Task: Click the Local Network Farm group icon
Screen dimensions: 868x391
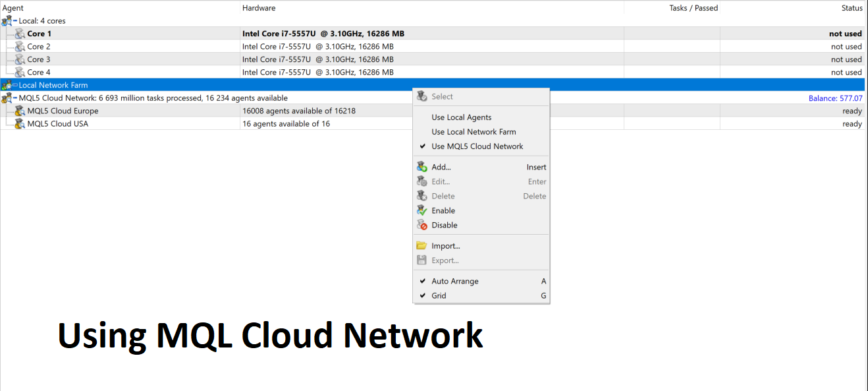Action: [7, 85]
